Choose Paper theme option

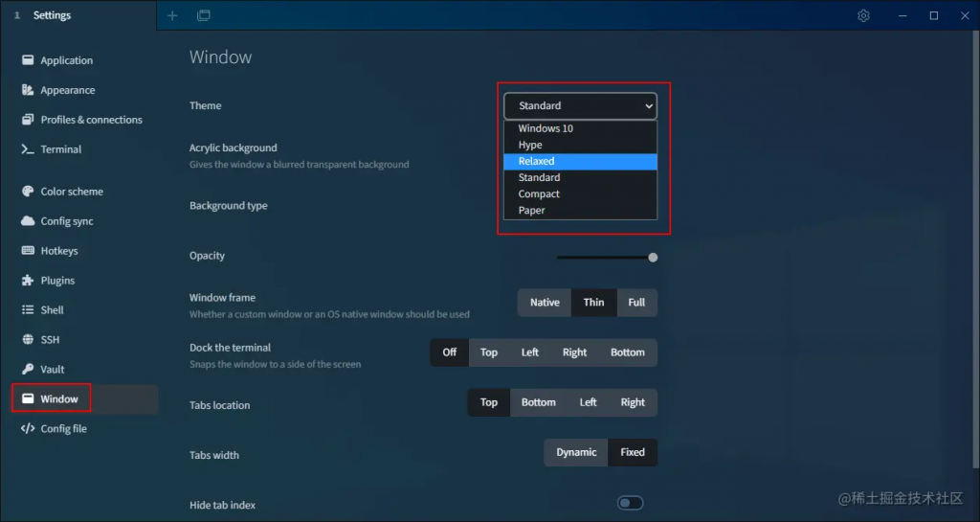tap(580, 210)
